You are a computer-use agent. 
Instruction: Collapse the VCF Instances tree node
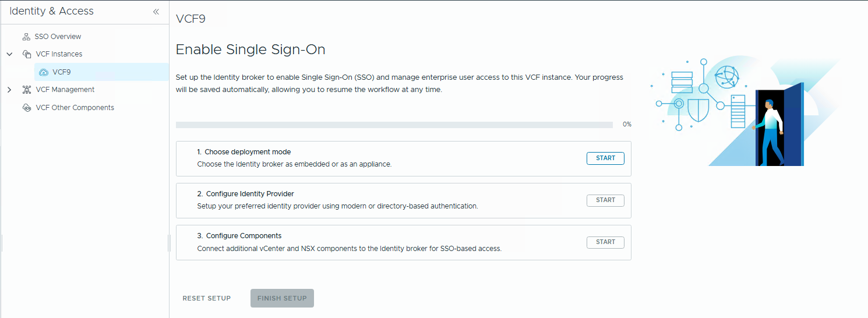9,54
